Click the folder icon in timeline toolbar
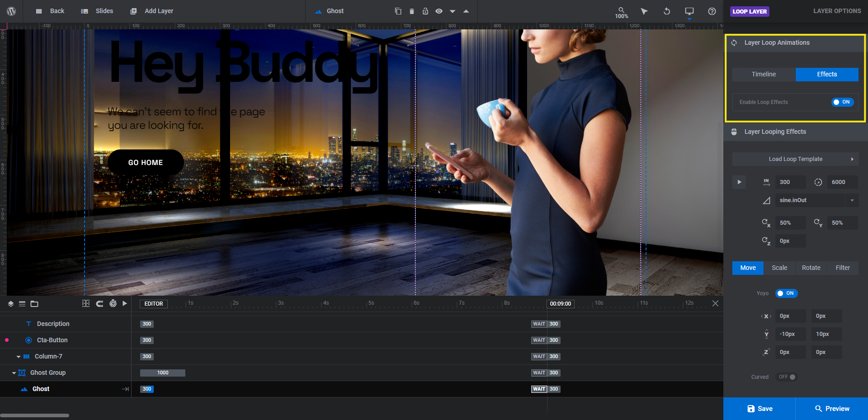Image resolution: width=868 pixels, height=420 pixels. coord(34,304)
